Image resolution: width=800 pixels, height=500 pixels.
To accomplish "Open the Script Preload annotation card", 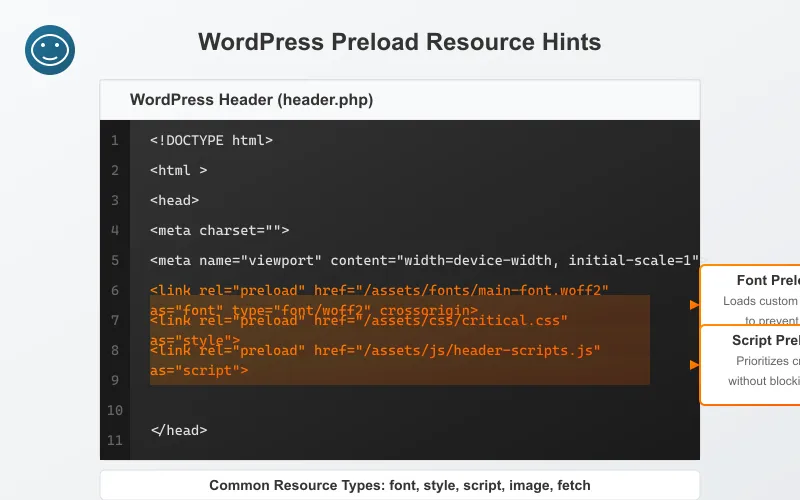I will pos(750,365).
